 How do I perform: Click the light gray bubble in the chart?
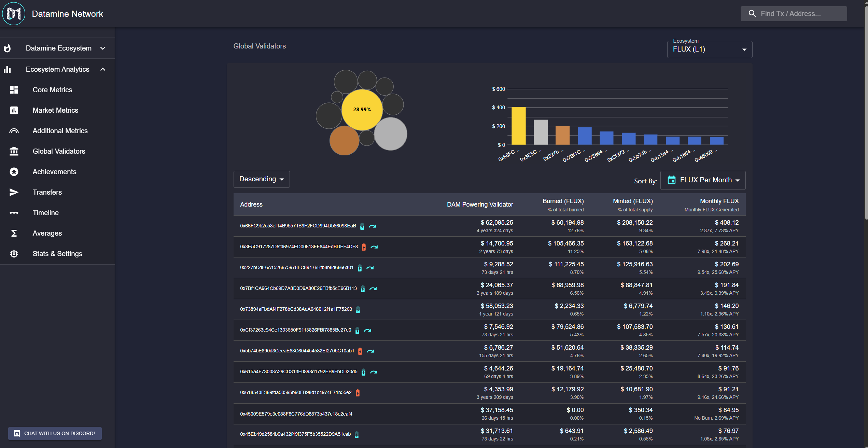point(391,134)
